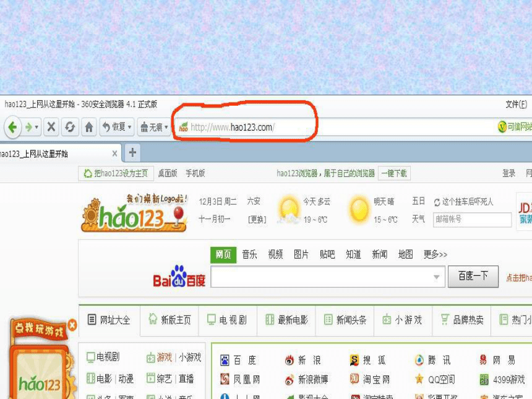Click the 可信网站 trusted site badge
Viewport: 532px width, 399px height.
pos(515,127)
